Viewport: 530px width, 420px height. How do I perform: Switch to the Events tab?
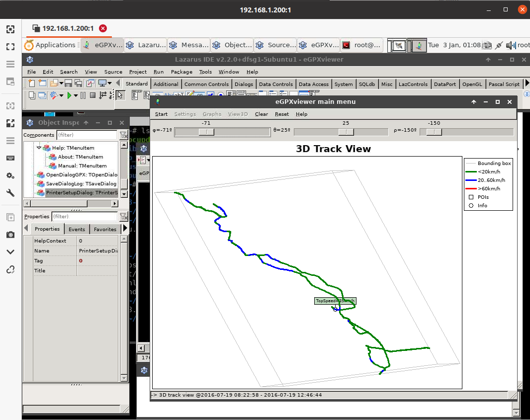click(x=77, y=229)
